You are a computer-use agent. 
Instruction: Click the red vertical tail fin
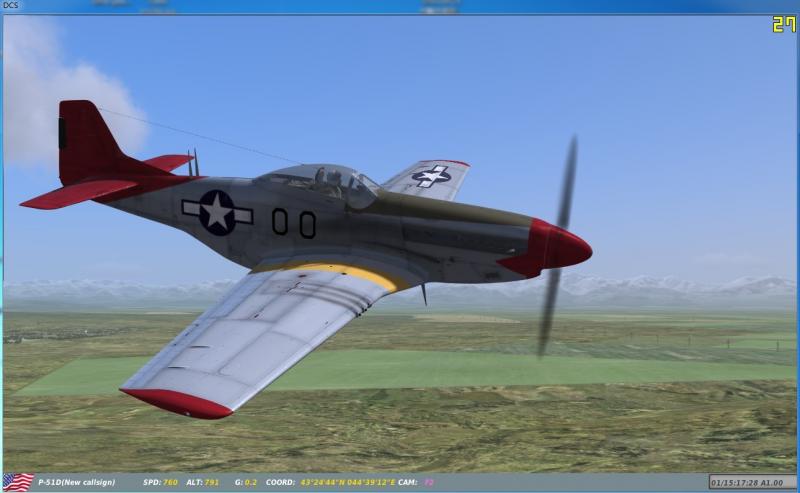click(86, 140)
